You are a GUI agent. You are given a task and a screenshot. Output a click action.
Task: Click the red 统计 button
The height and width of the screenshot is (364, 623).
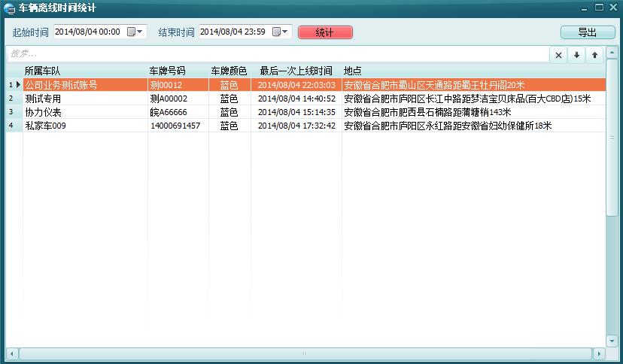tap(325, 32)
